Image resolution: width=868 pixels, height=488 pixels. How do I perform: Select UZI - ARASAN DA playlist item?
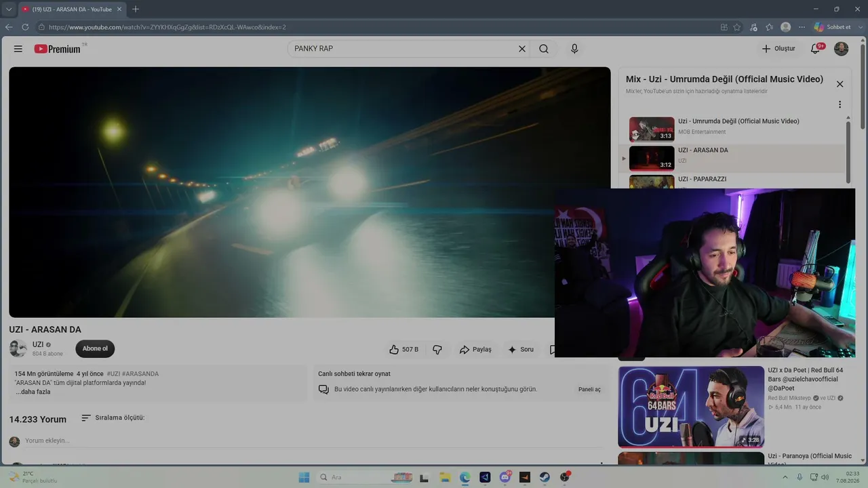pyautogui.click(x=733, y=158)
